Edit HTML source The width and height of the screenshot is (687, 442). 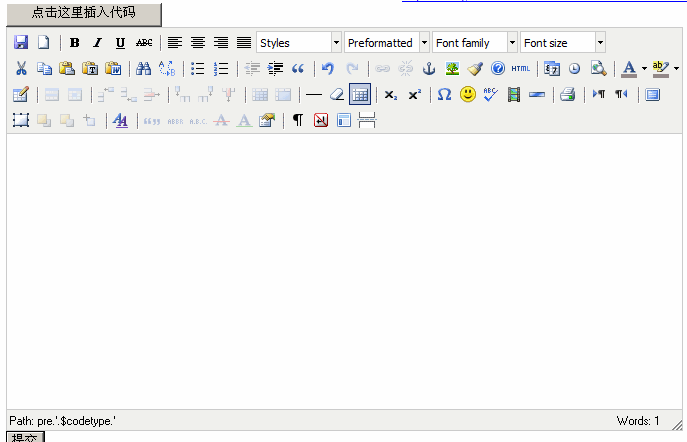[521, 68]
